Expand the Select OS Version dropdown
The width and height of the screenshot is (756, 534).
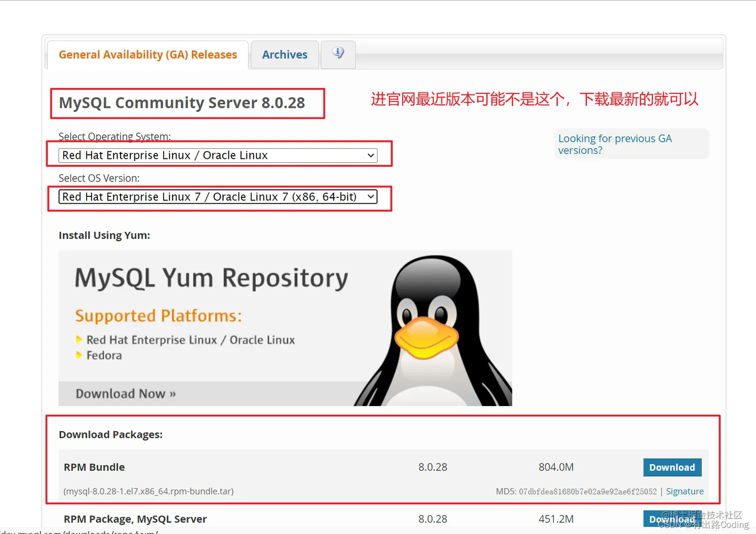click(x=218, y=197)
